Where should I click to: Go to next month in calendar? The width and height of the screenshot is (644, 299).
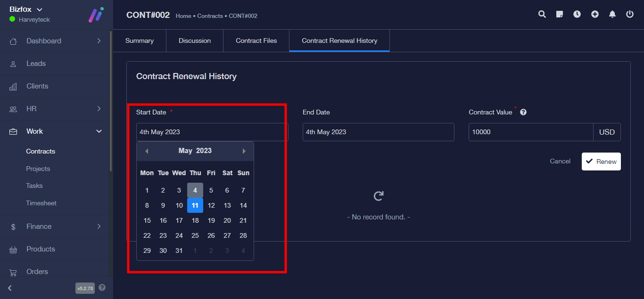click(x=244, y=151)
